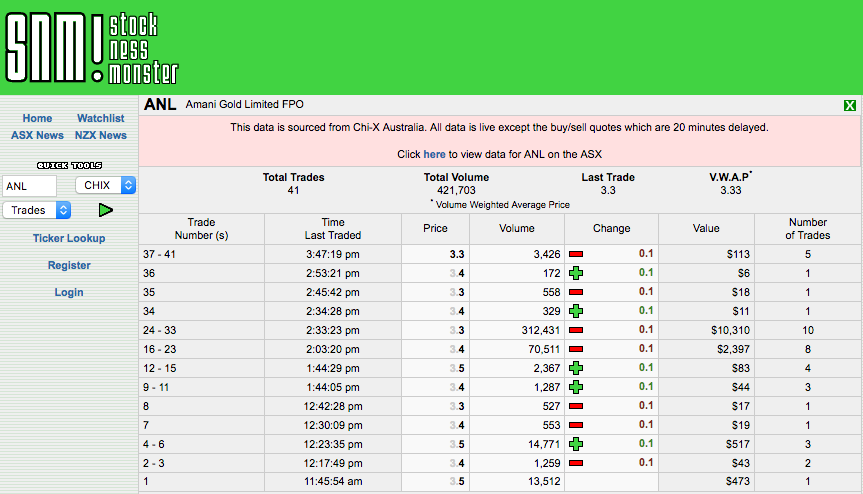Click red minus icon in trade 7 row
This screenshot has height=494, width=863.
click(x=576, y=425)
